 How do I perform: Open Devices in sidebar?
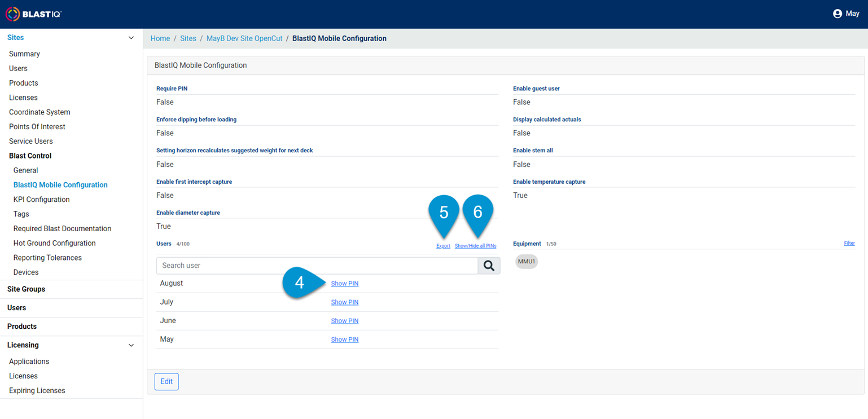[26, 272]
